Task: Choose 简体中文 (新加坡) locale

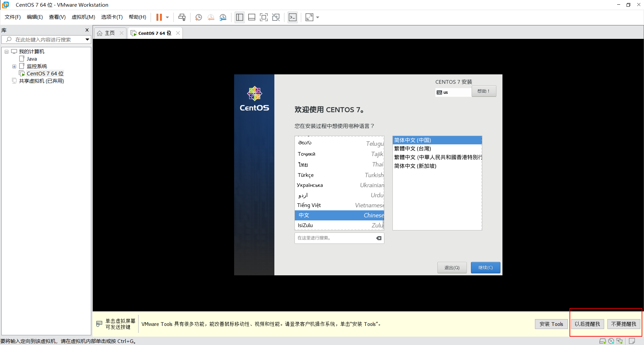Action: click(437, 166)
